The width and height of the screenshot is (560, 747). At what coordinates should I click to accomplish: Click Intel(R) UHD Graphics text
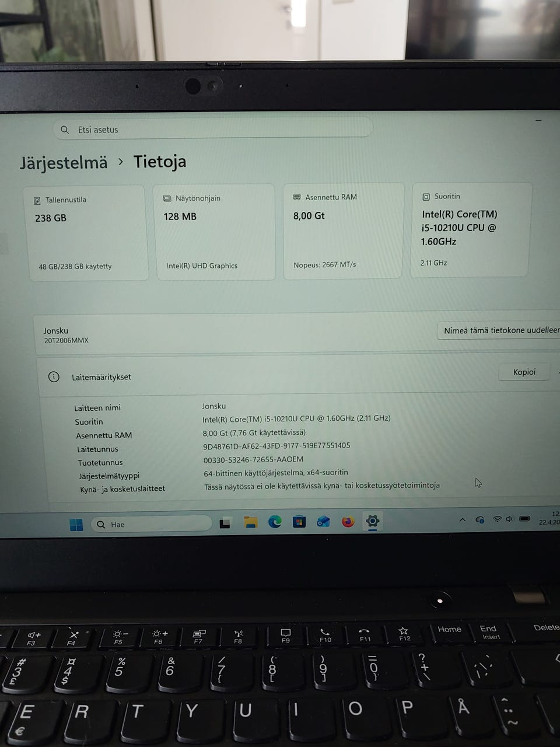pos(202,266)
